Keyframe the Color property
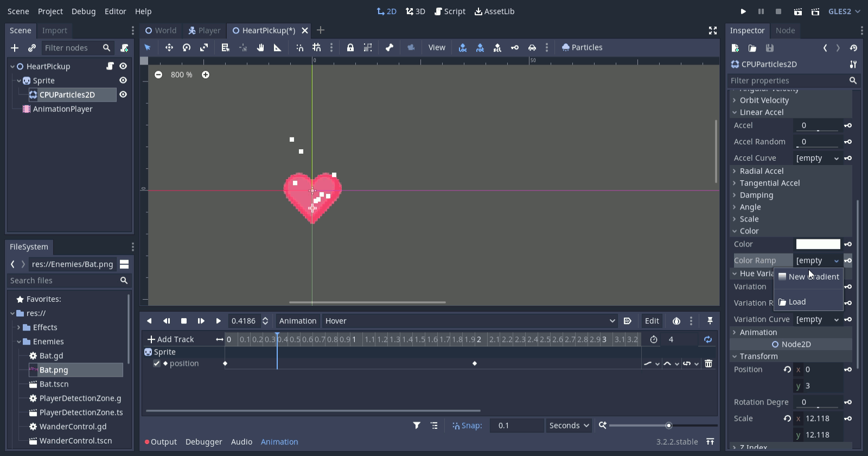This screenshot has height=456, width=868. click(848, 244)
